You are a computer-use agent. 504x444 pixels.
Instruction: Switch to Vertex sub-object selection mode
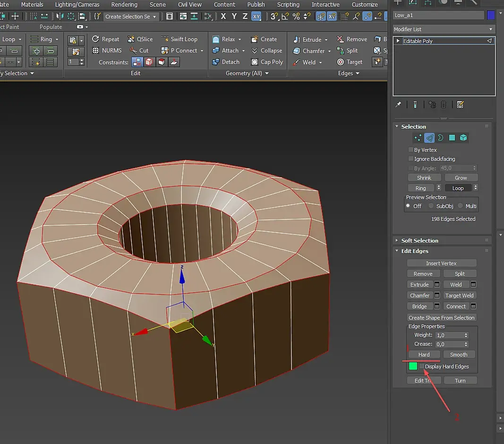click(418, 138)
